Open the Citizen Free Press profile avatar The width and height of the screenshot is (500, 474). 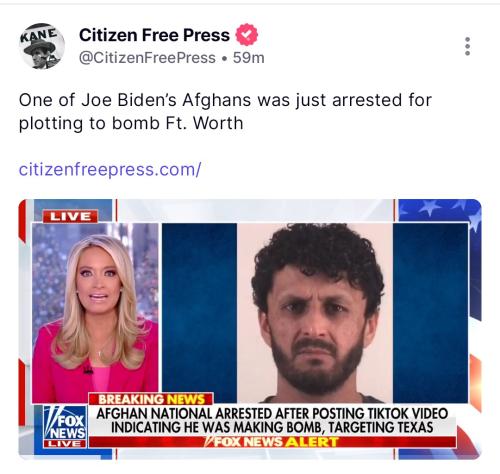[x=42, y=46]
